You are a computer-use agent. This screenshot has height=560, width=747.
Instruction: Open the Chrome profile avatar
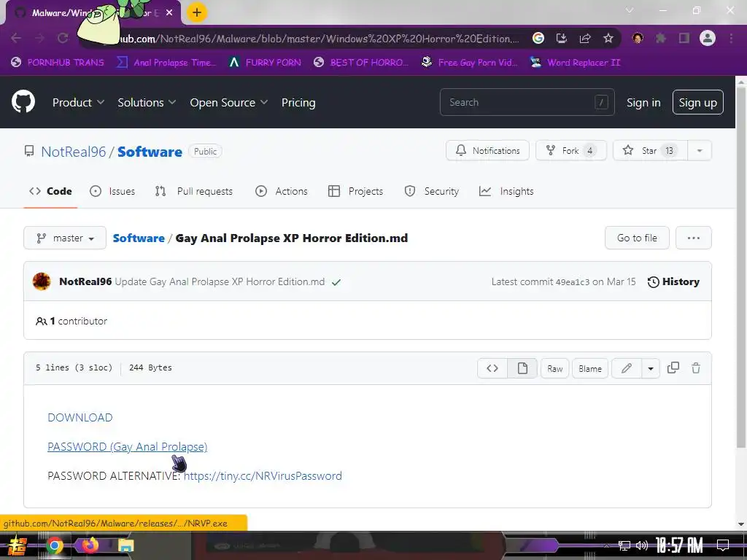[708, 38]
